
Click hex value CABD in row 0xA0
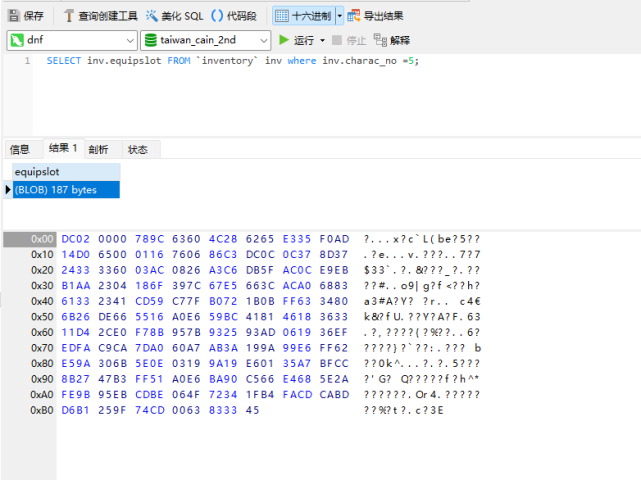[x=334, y=395]
